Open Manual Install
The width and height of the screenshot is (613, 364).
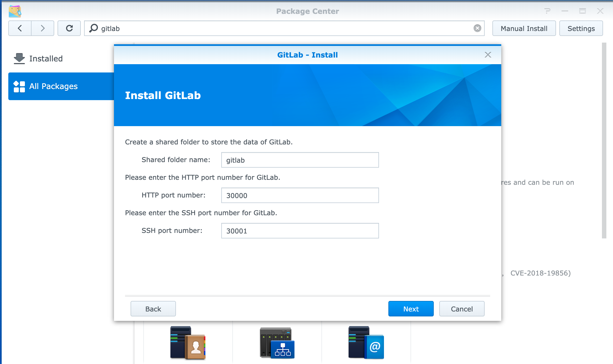tap(524, 28)
